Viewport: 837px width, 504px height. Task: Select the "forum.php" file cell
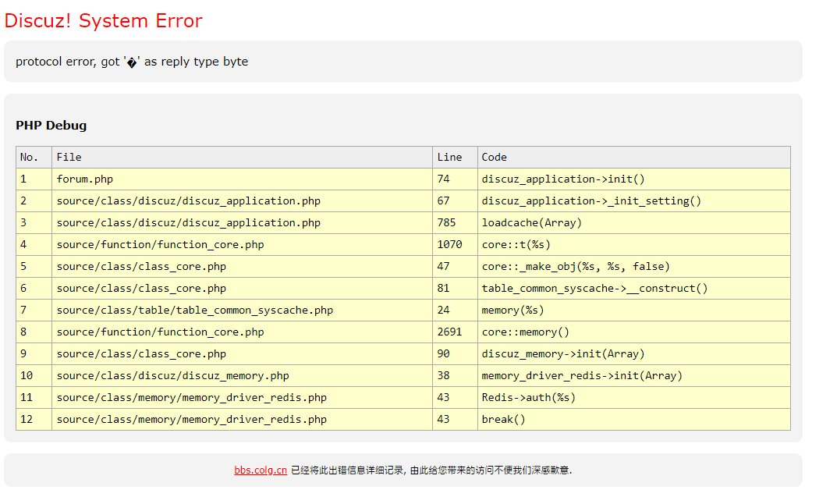[x=242, y=179]
